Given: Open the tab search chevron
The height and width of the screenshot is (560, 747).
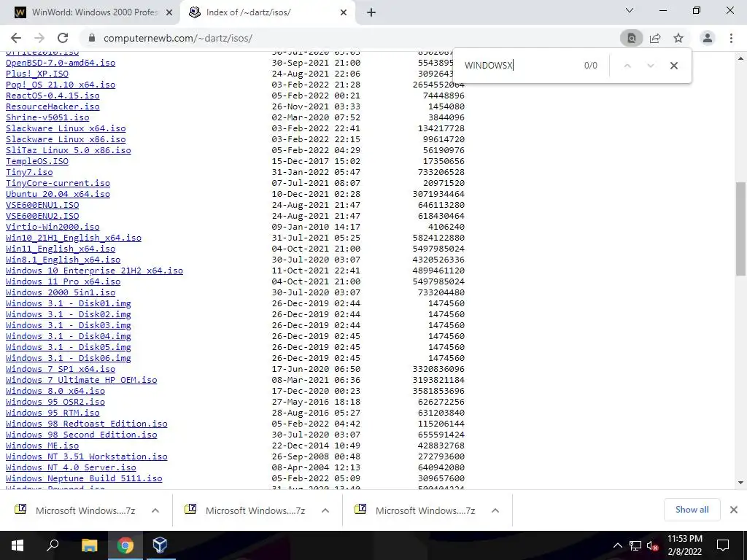Looking at the screenshot, I should (x=630, y=10).
